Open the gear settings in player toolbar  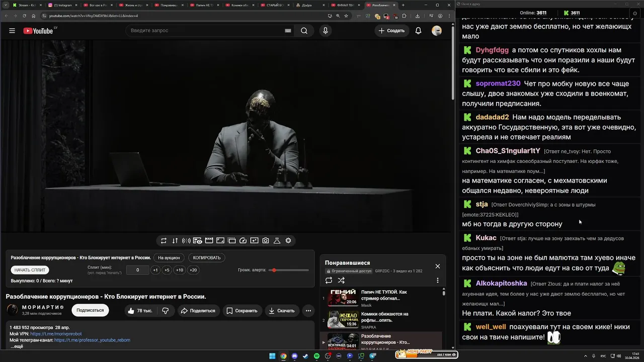[x=288, y=241]
